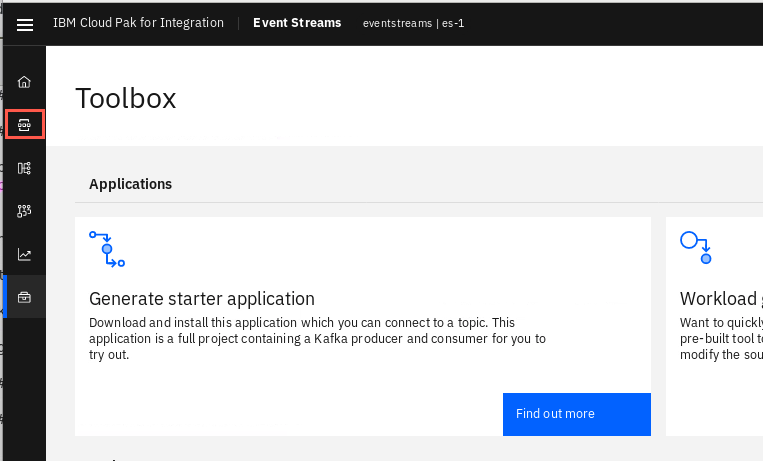The height and width of the screenshot is (461, 763).
Task: Open Monitoring chart sidebar icon
Action: coord(24,254)
